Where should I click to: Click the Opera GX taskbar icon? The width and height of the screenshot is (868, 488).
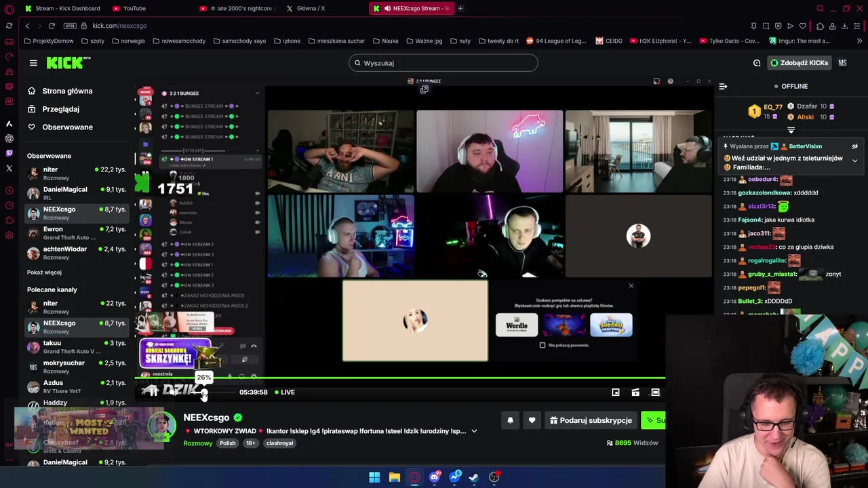click(x=414, y=477)
